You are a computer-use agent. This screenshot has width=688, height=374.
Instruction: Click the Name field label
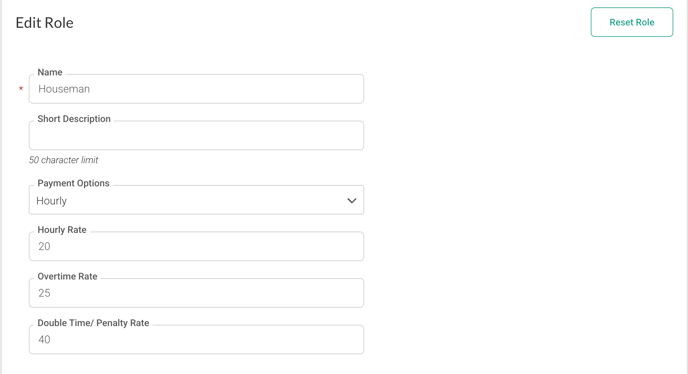(50, 72)
